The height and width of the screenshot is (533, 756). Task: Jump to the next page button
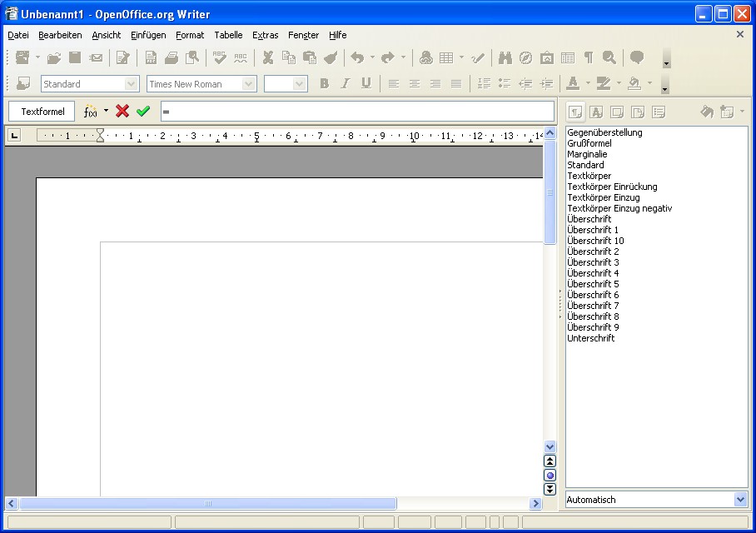point(550,490)
